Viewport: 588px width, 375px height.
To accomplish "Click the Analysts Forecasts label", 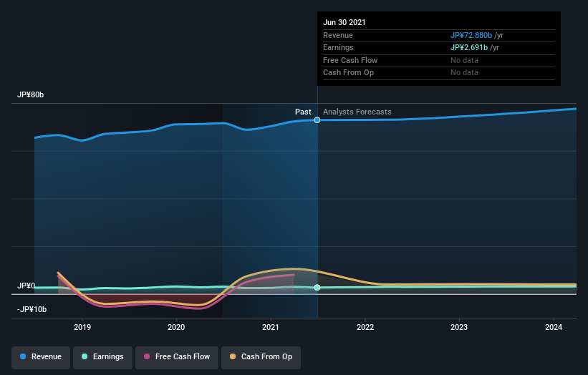I will coord(357,112).
